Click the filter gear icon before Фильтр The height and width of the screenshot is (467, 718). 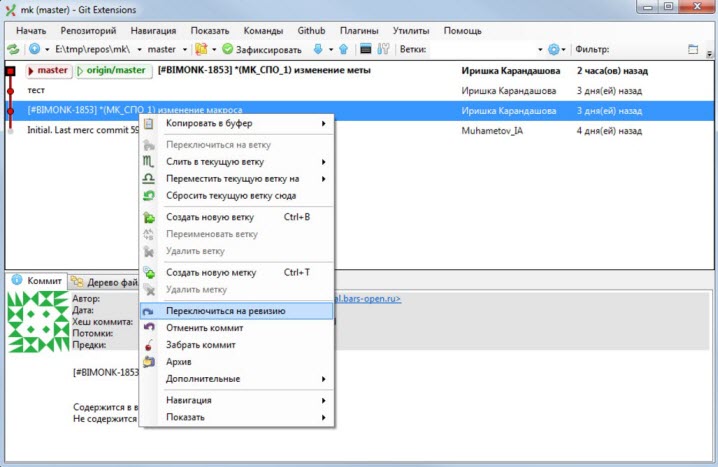point(553,49)
